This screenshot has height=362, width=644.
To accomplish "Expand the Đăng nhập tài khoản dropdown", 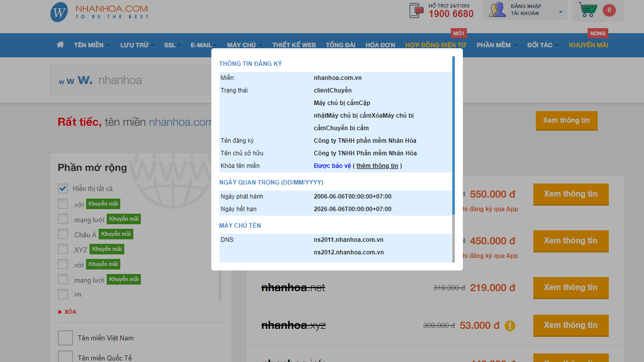I will [x=525, y=10].
